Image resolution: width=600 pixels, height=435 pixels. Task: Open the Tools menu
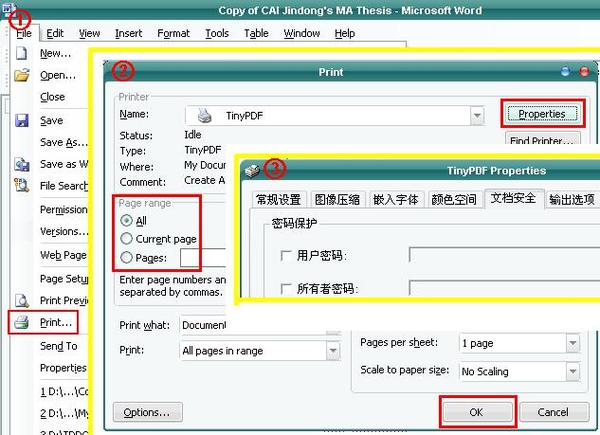(x=217, y=34)
